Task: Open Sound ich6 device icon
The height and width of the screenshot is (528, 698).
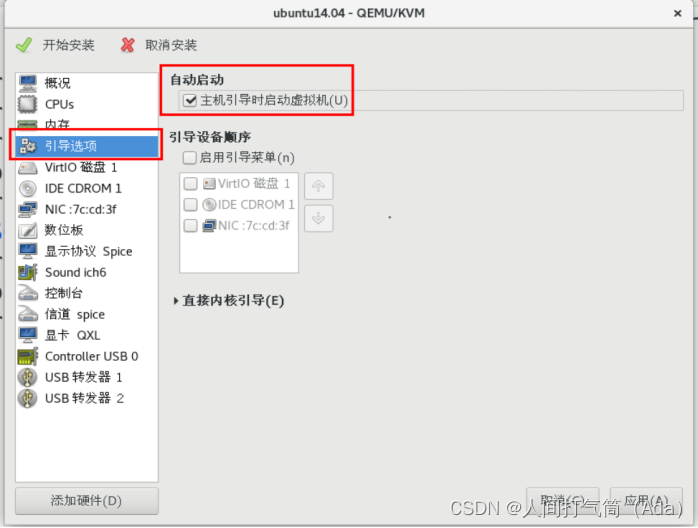Action: pyautogui.click(x=28, y=272)
